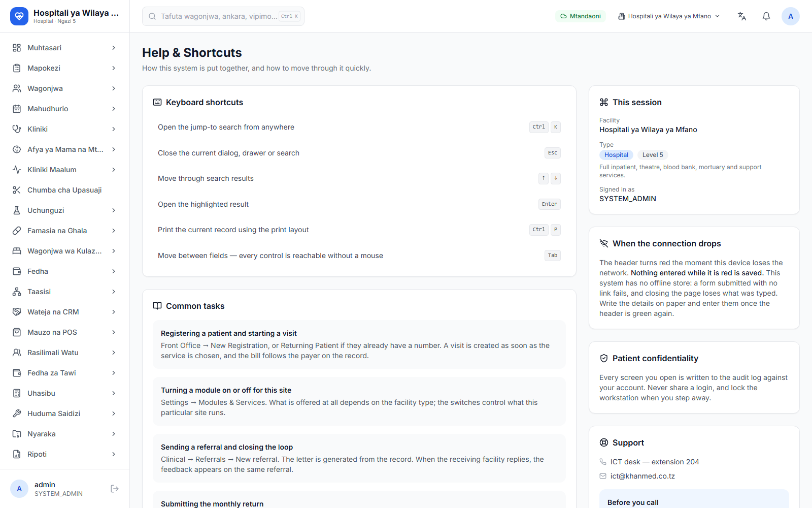Screen dimensions: 812x508
Task: Click the Ripoti report icon
Action: [17, 454]
